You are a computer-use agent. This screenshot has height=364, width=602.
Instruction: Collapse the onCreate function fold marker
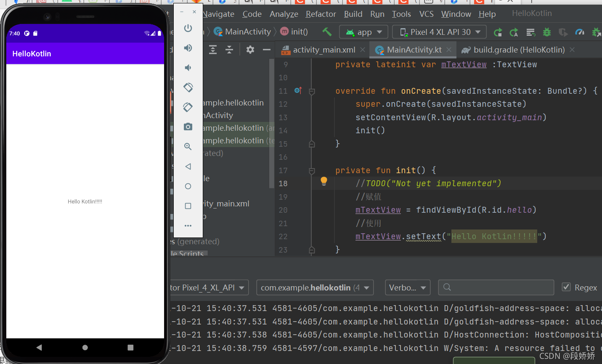pos(312,91)
